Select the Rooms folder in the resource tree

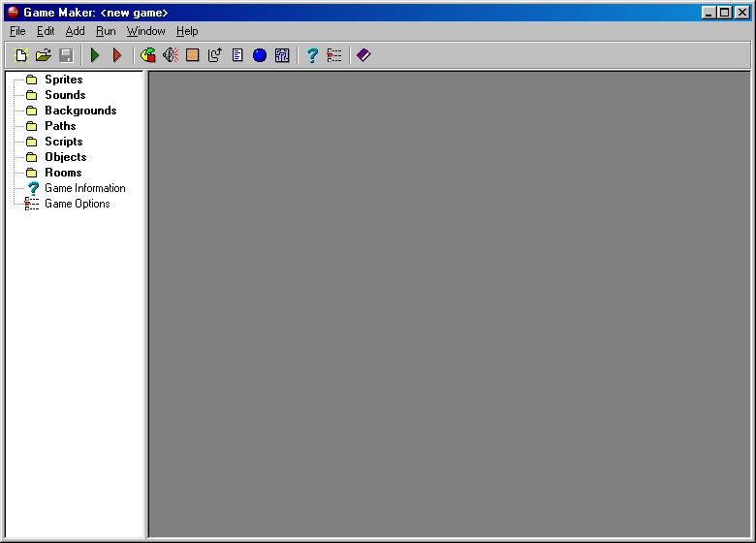63,173
